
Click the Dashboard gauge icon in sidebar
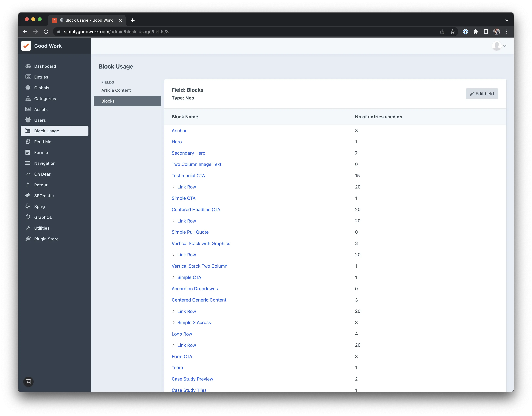coord(28,66)
